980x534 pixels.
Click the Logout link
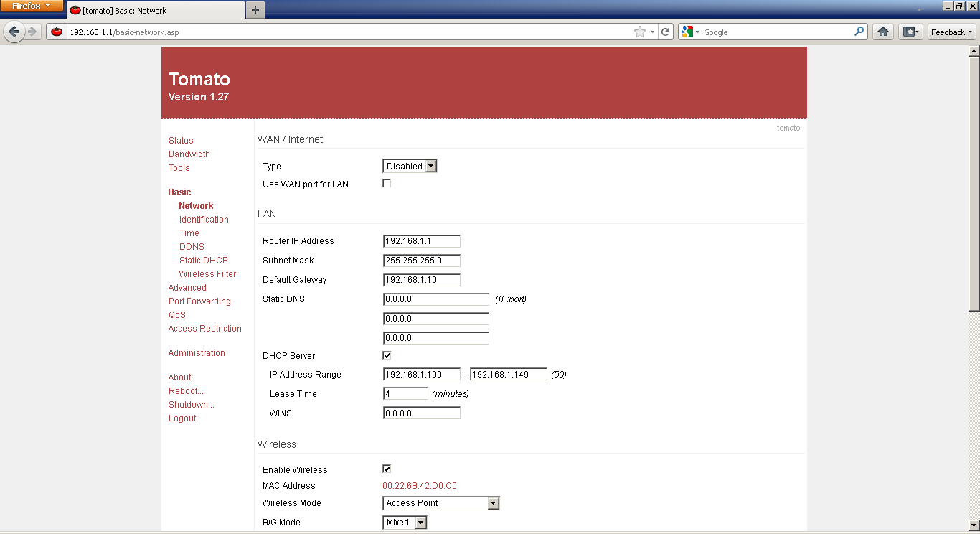[182, 418]
